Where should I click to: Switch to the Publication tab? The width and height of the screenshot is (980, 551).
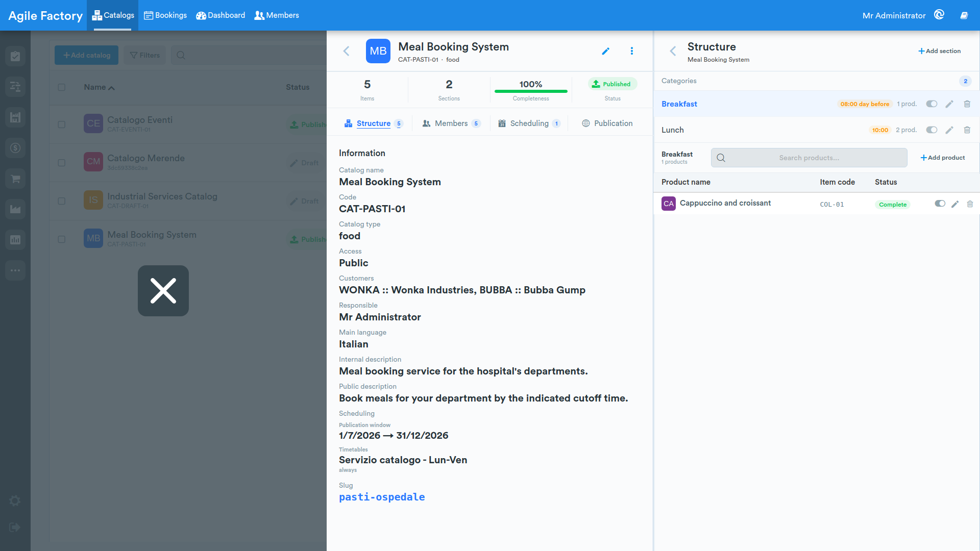[607, 123]
